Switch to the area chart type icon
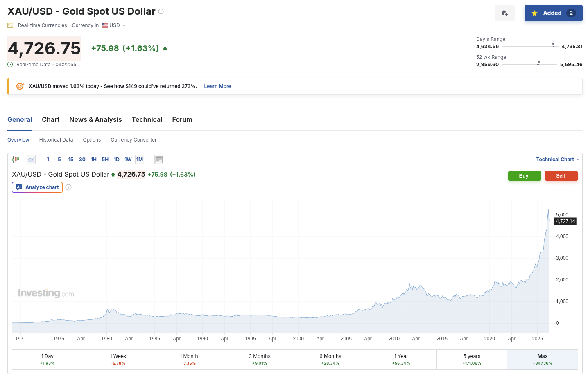 (x=31, y=160)
